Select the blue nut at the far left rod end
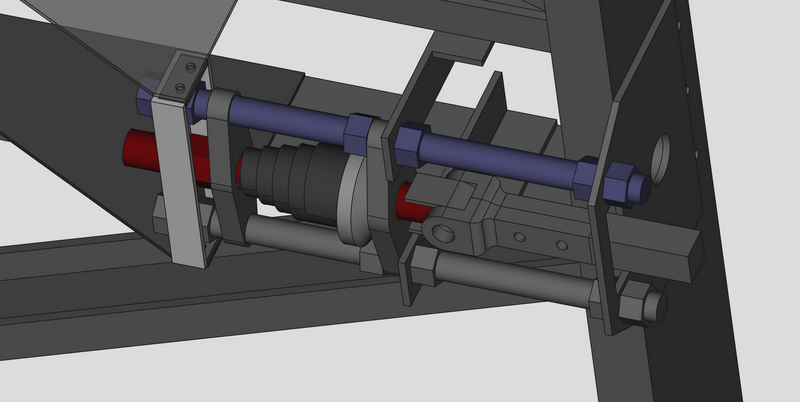Viewport: 800px width, 402px height. (x=146, y=100)
